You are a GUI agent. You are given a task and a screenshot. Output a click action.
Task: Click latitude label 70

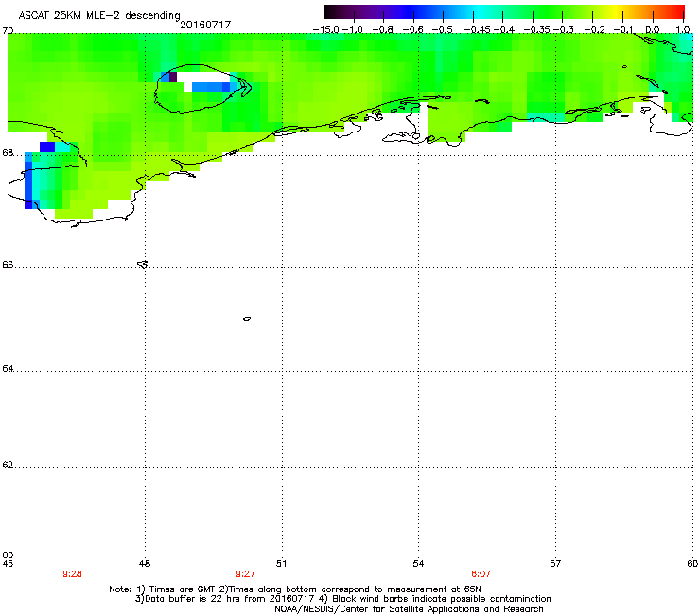(x=8, y=31)
